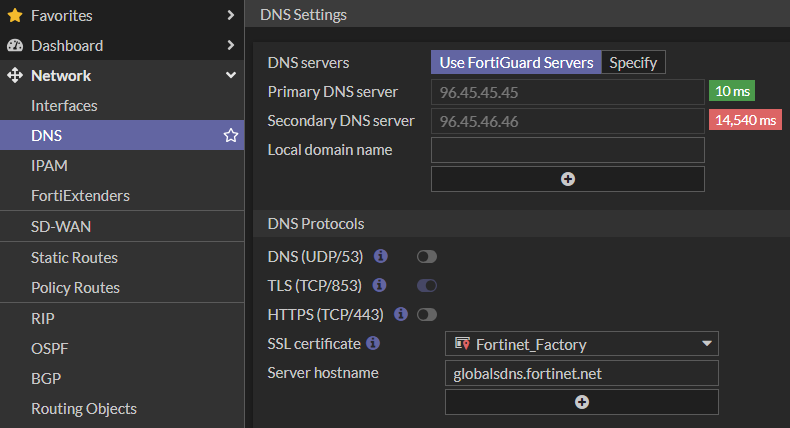Open the SSL certificate Fortinet_Factory dropdown

pos(582,344)
